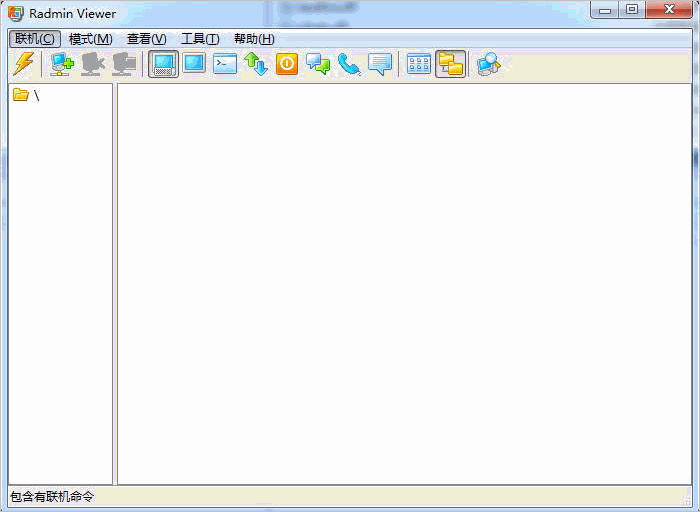Select Voice Chat telephone icon
700x512 pixels.
[x=349, y=64]
